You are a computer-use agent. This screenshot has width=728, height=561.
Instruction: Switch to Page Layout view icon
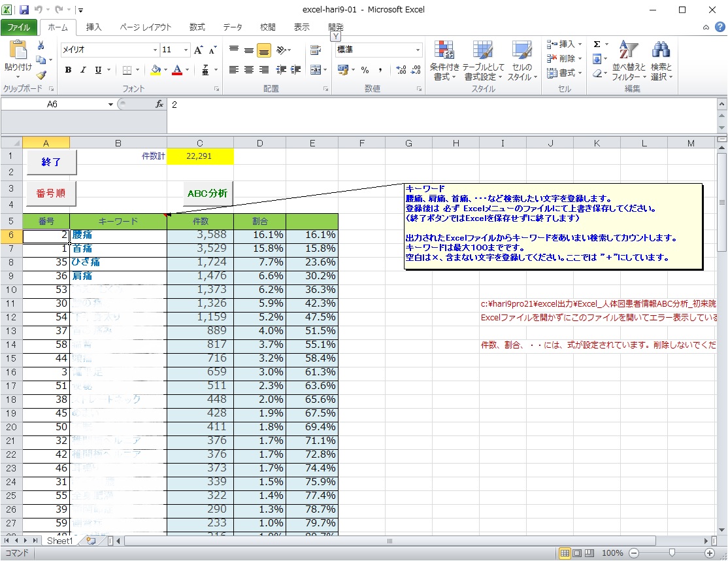click(x=577, y=552)
